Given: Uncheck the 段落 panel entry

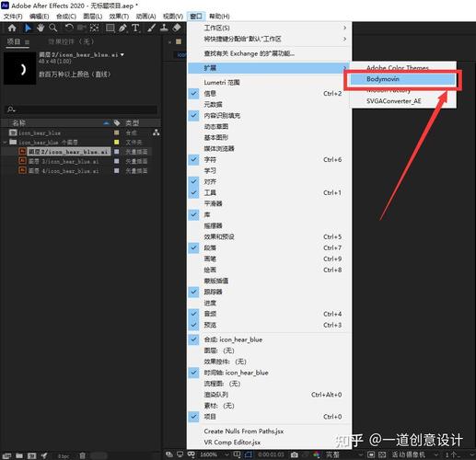Looking at the screenshot, I should coord(270,247).
